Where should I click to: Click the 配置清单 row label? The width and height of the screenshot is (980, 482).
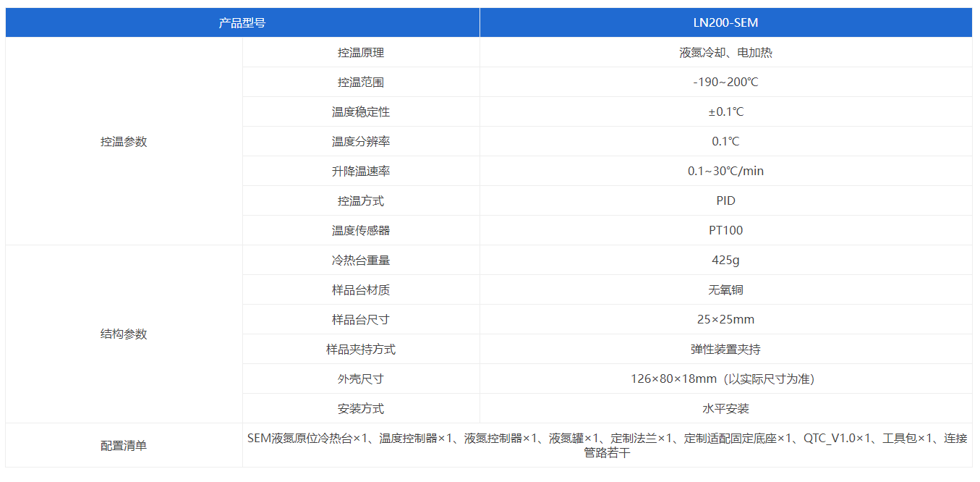point(124,446)
